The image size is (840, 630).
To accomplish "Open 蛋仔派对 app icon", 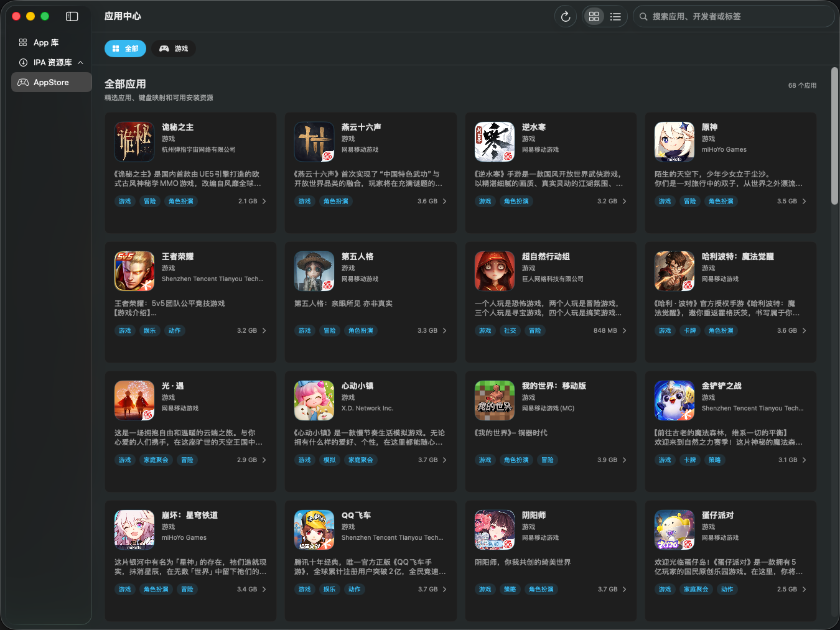I will [674, 530].
